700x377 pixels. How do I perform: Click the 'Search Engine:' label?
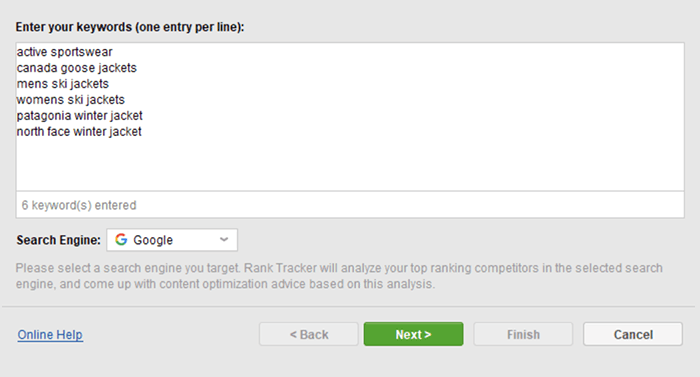58,240
